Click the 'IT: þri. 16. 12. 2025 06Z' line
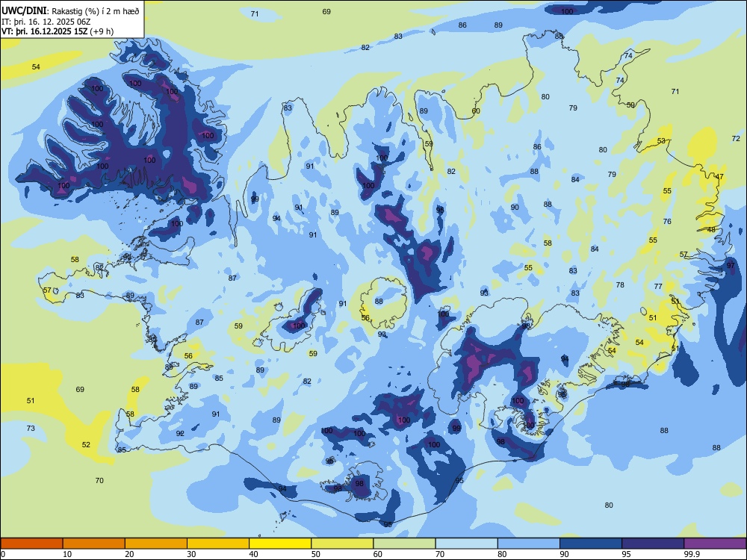This screenshot has height=560, width=747. pos(46,22)
